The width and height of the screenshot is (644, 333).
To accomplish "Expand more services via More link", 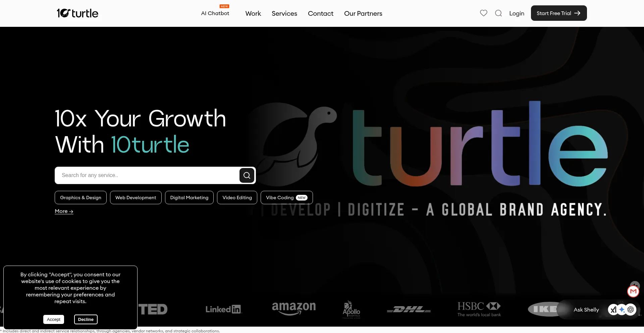I will pyautogui.click(x=64, y=211).
